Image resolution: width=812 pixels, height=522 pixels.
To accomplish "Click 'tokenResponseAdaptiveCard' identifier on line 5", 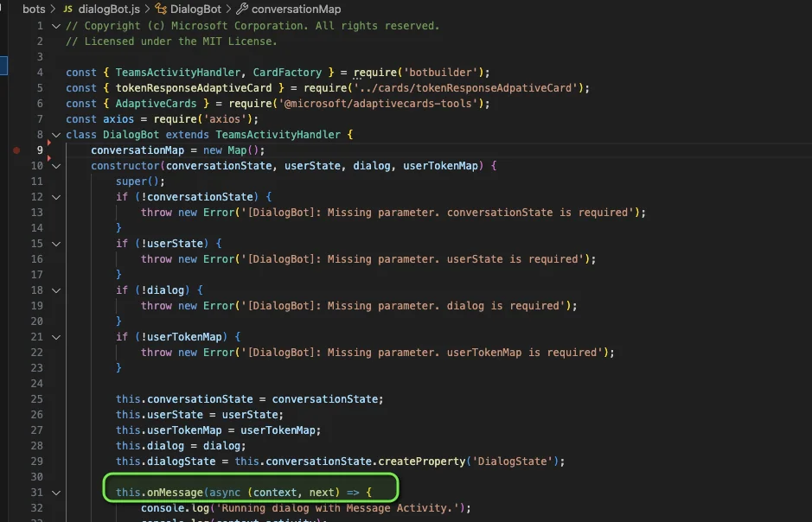I will pos(194,88).
